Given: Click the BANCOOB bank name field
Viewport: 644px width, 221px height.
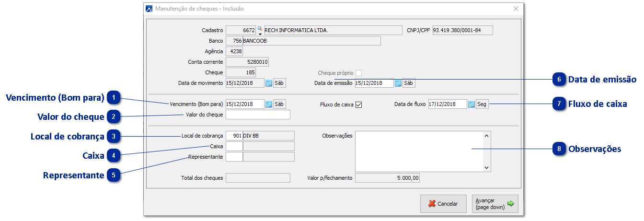Looking at the screenshot, I should (312, 41).
